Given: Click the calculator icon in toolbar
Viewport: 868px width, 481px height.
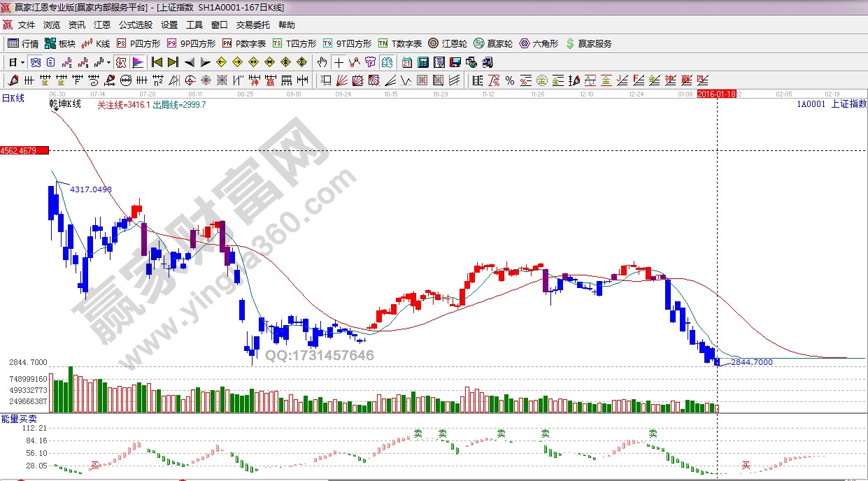Looking at the screenshot, I should [422, 62].
